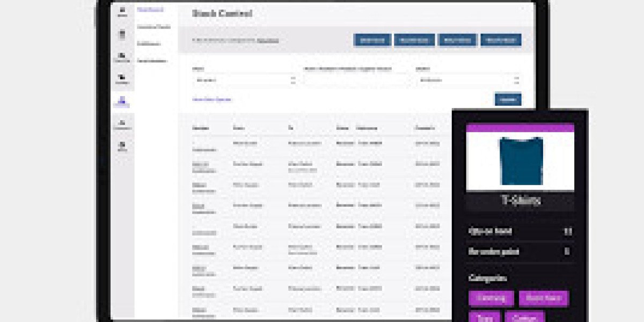Toggle the first blue action button top right
Screen dimensions: 644x322
point(372,40)
